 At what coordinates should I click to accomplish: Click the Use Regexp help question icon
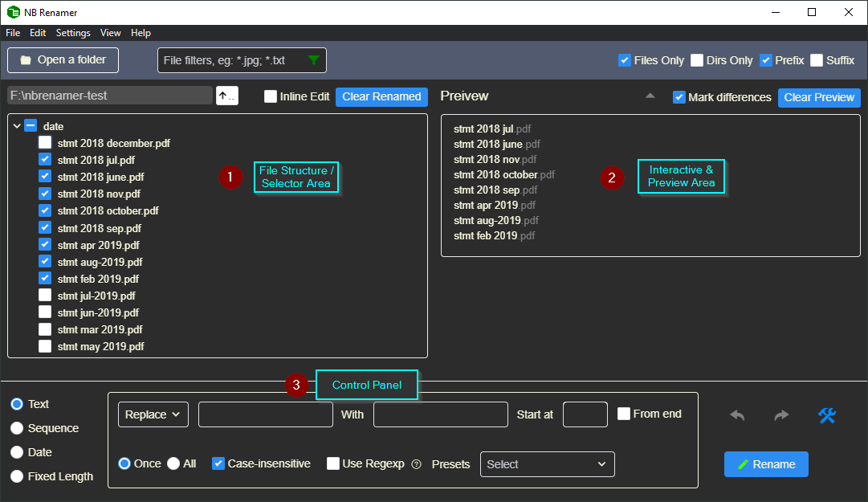(416, 464)
